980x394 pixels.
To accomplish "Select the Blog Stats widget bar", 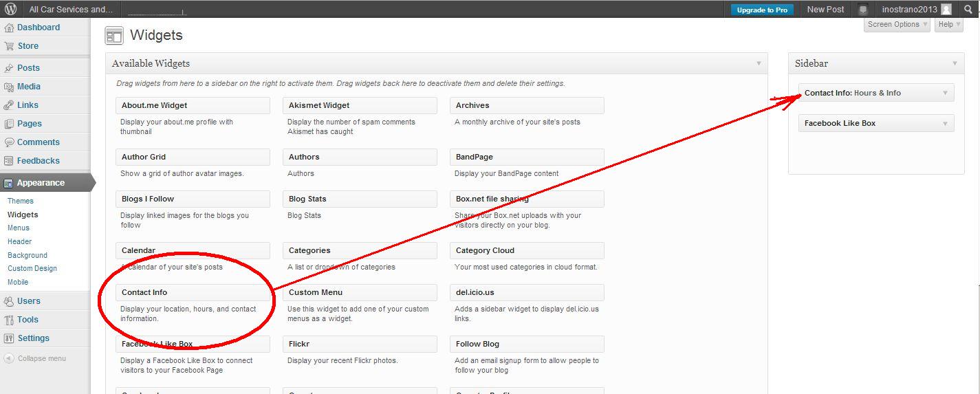I will 360,199.
